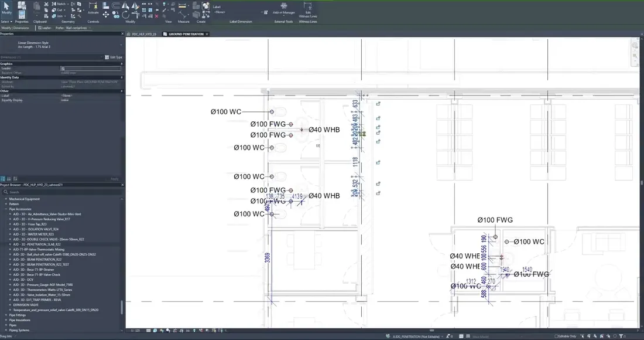Click Edit Witness Lines tool
The image size is (644, 340).
(x=307, y=9)
